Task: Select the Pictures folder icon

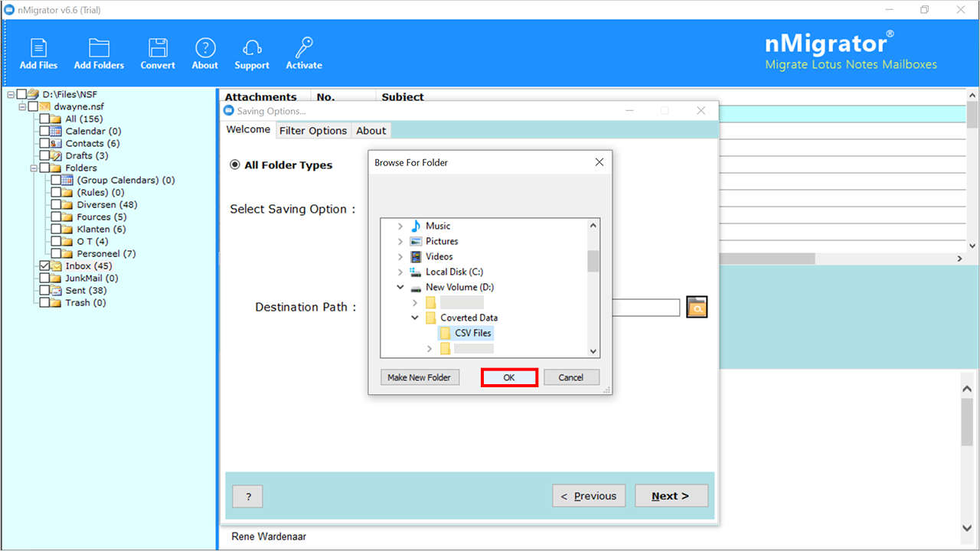Action: tap(416, 241)
